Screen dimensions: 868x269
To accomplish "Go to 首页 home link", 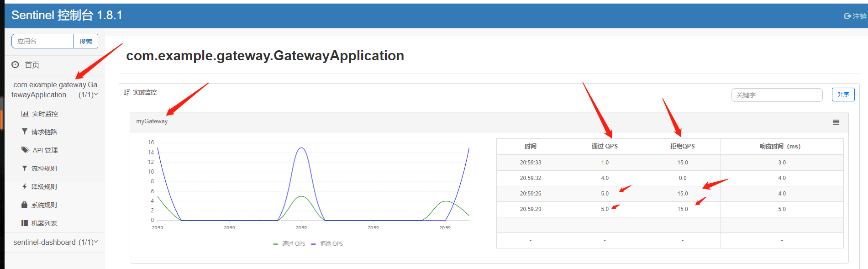I will 32,65.
